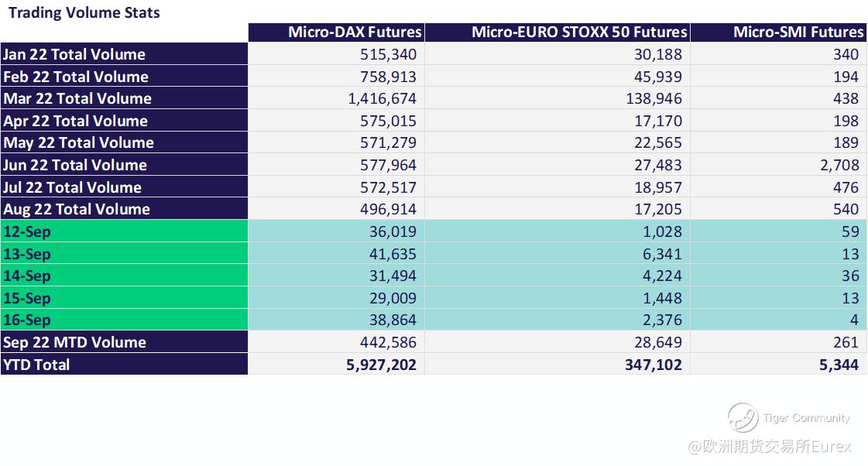This screenshot has width=868, height=466.
Task: Select the Micro-SMI Futures column header
Action: [798, 32]
